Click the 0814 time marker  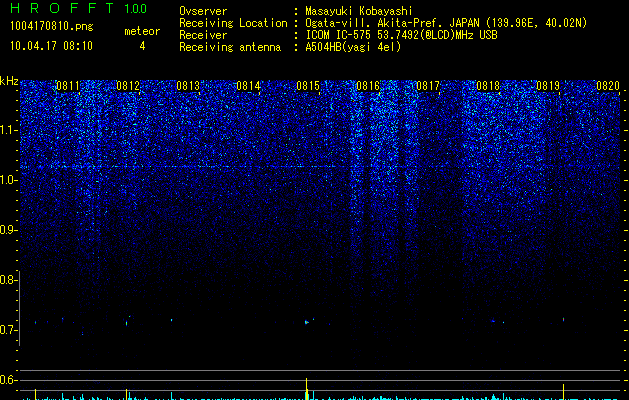pos(248,86)
